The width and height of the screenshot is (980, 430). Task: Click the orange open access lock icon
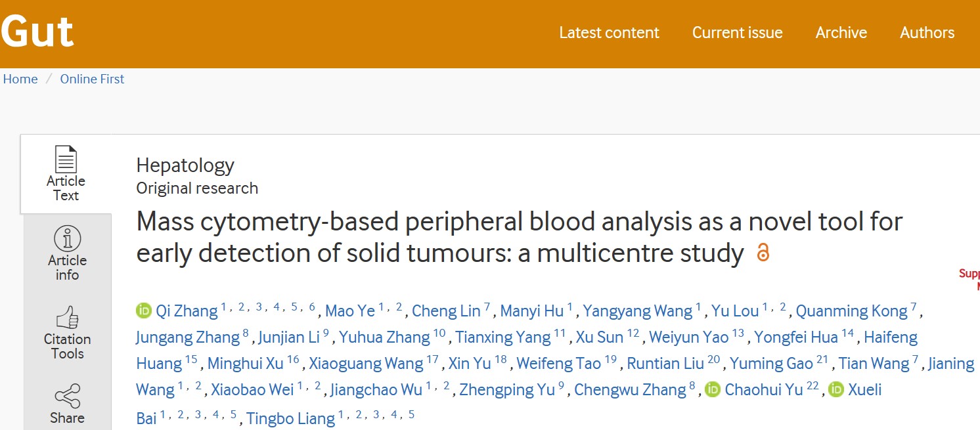tap(763, 253)
